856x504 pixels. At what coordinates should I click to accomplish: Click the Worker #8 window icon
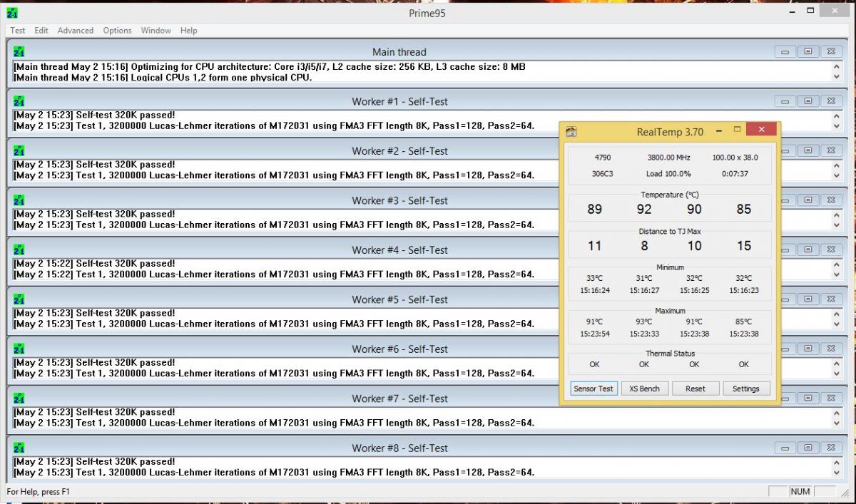coord(19,448)
